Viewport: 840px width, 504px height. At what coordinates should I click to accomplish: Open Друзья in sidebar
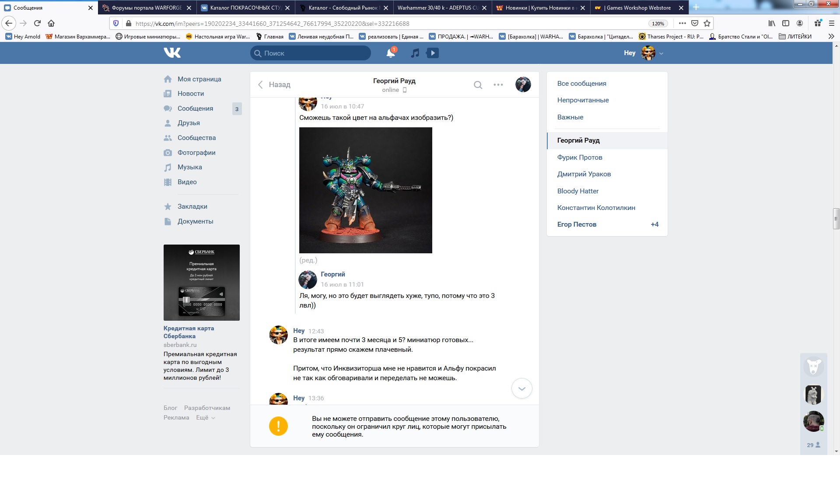point(189,123)
